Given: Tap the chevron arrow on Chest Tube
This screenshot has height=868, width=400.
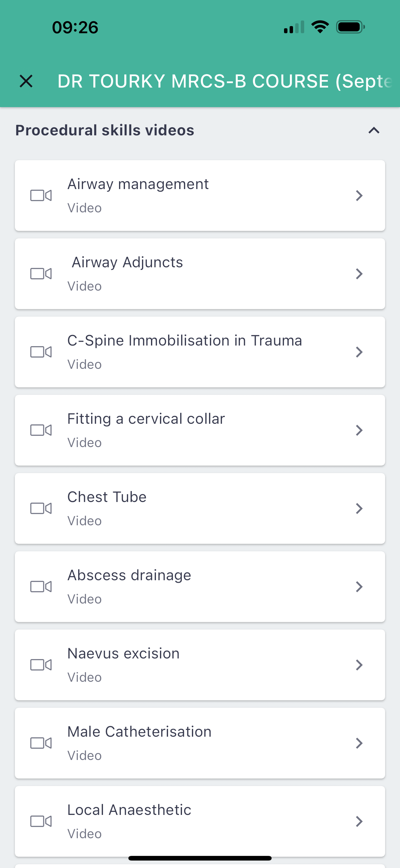Looking at the screenshot, I should point(359,508).
